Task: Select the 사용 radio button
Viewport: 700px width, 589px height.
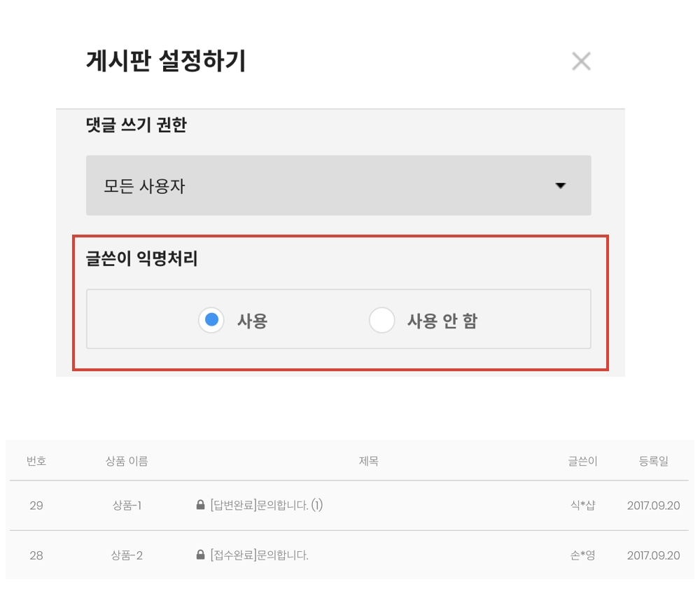Action: coord(211,321)
